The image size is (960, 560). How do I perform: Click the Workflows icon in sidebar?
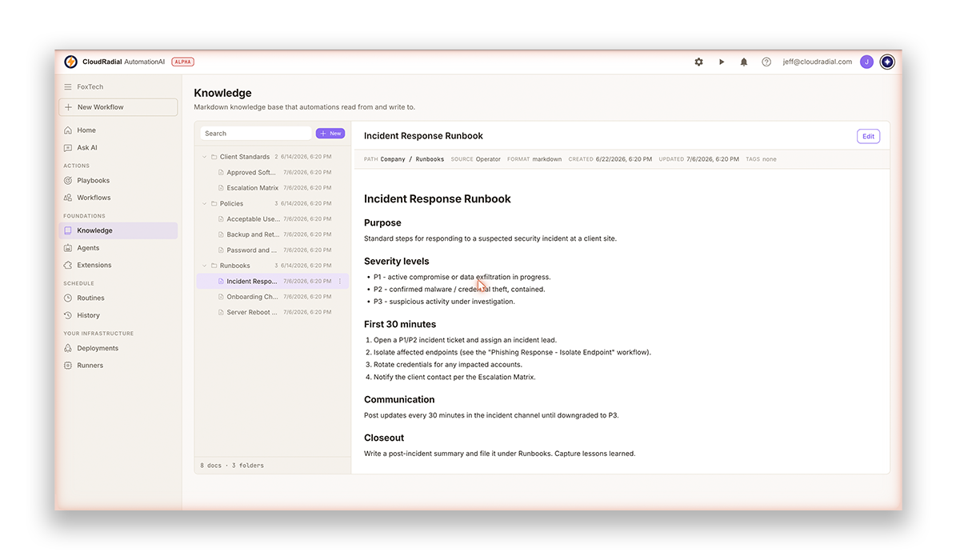click(68, 198)
